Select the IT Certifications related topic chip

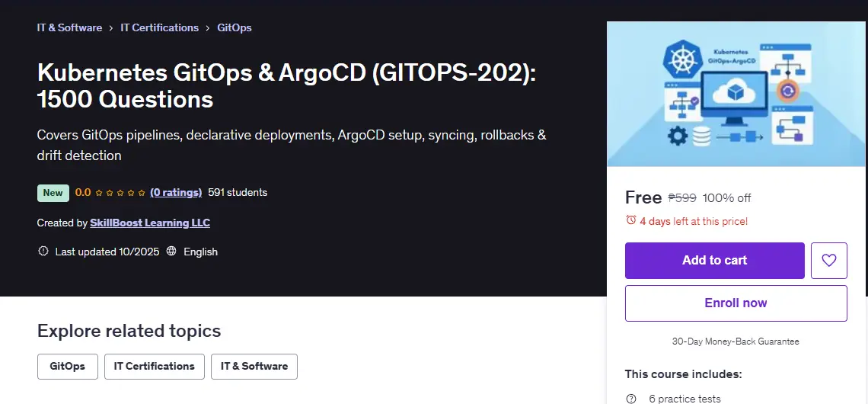coord(155,367)
